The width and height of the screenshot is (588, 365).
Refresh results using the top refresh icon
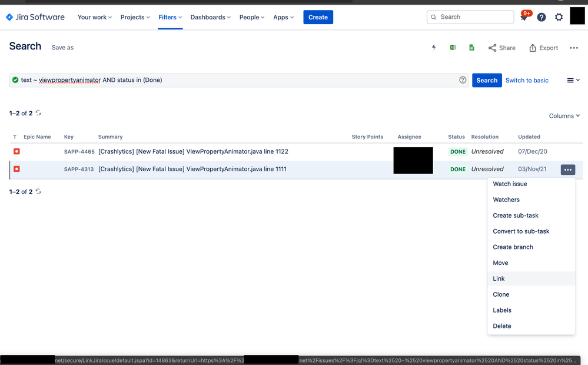click(38, 113)
